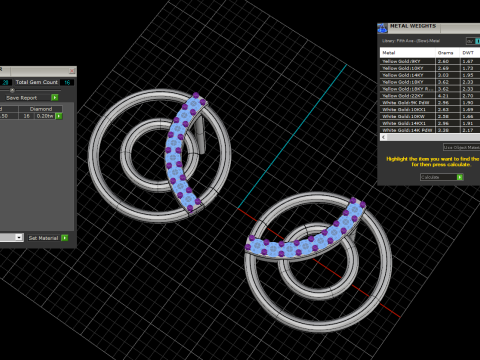
Task: Close the gem report panel
Action: pyautogui.click(x=72, y=71)
